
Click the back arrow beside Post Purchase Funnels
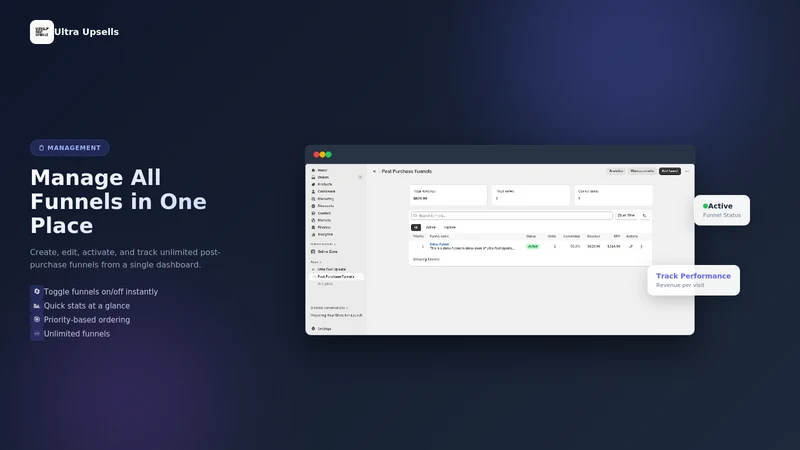tap(374, 171)
